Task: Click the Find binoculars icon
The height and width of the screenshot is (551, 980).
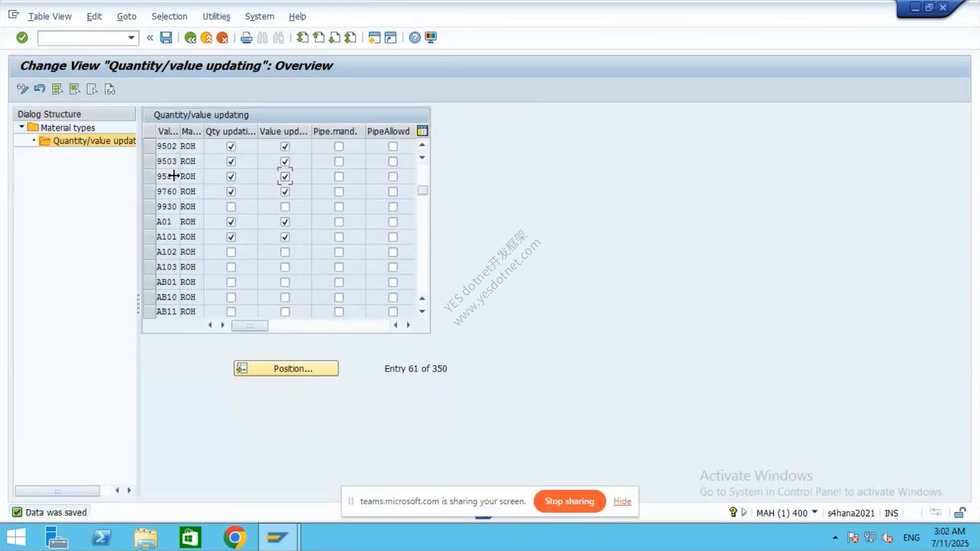Action: (262, 38)
